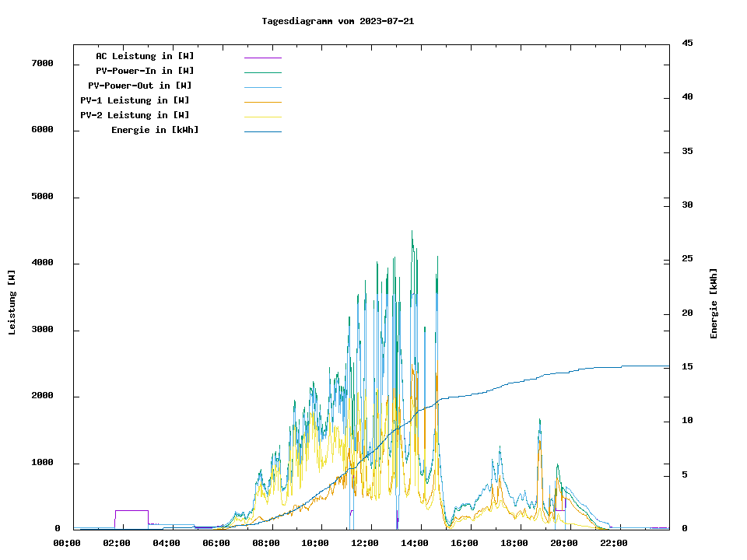Pick the Energie in [kWh] legend label
The width and height of the screenshot is (747, 560).
point(155,130)
